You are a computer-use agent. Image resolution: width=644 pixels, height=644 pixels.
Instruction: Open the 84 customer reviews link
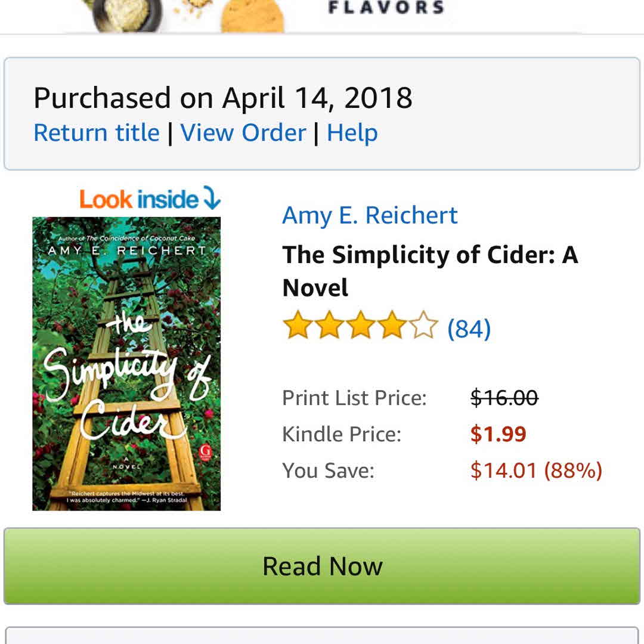coord(469,328)
